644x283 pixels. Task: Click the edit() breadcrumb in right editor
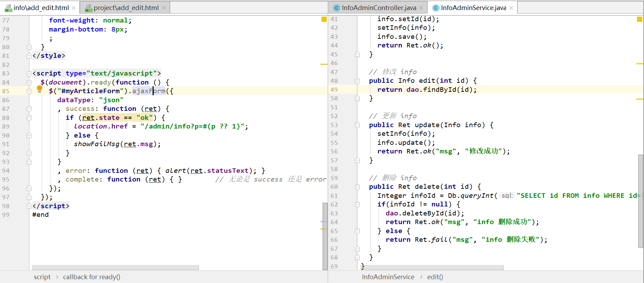click(x=435, y=277)
